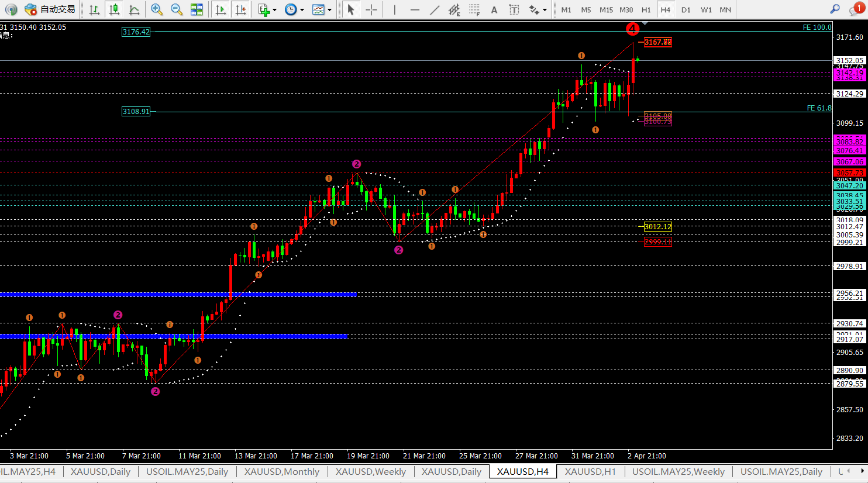This screenshot has width=868, height=483.
Task: Select the crosshair tool
Action: [x=371, y=9]
